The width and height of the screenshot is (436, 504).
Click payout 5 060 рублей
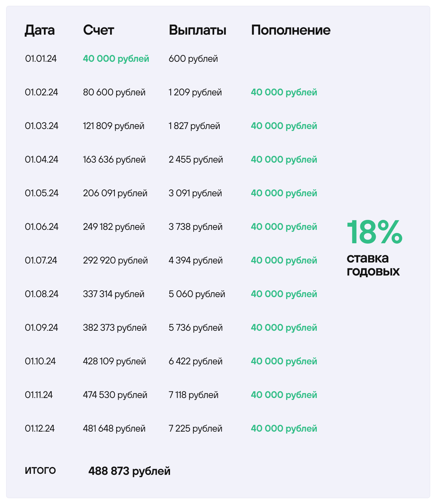[197, 294]
